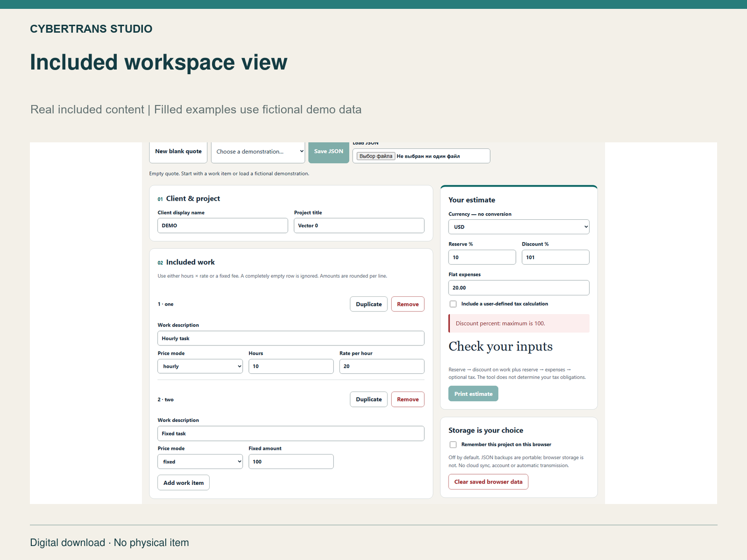The image size is (747, 560).
Task: Focus the Project title field
Action: coord(359,225)
